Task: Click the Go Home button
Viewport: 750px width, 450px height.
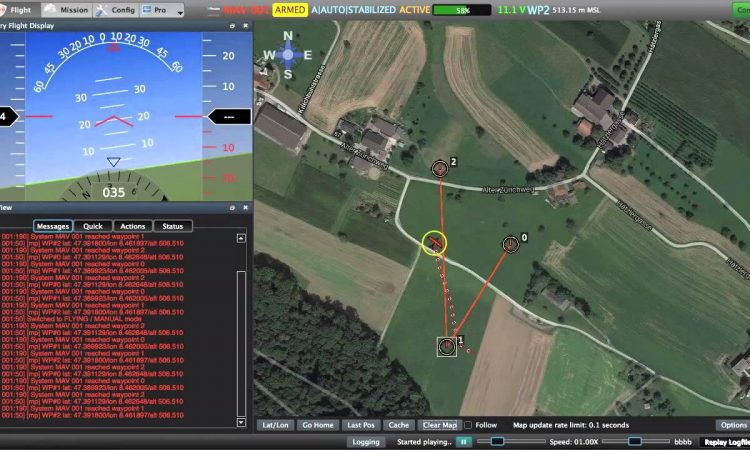Action: (317, 425)
